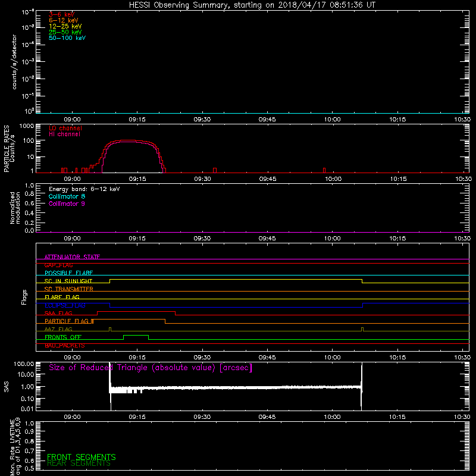Click the Flags vertical axis label
Viewport: 476px width, 476px height.
(24, 297)
